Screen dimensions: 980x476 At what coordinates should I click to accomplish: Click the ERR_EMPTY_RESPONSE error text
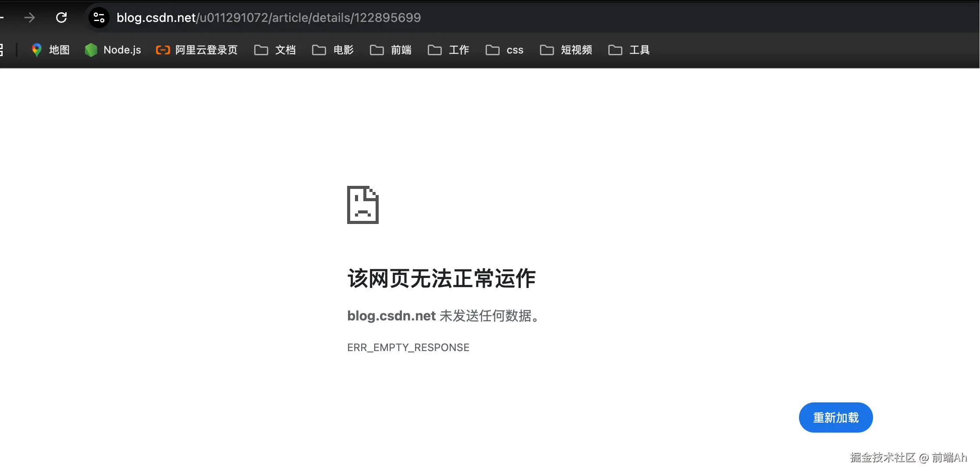[408, 347]
